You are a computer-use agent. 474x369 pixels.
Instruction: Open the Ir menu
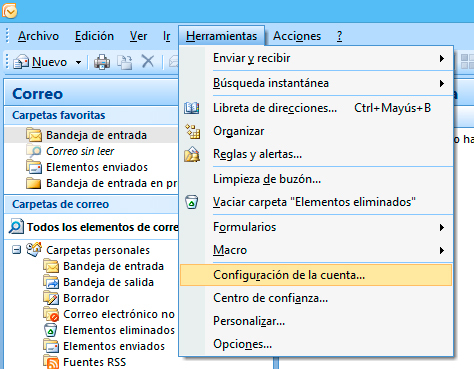[x=167, y=36]
